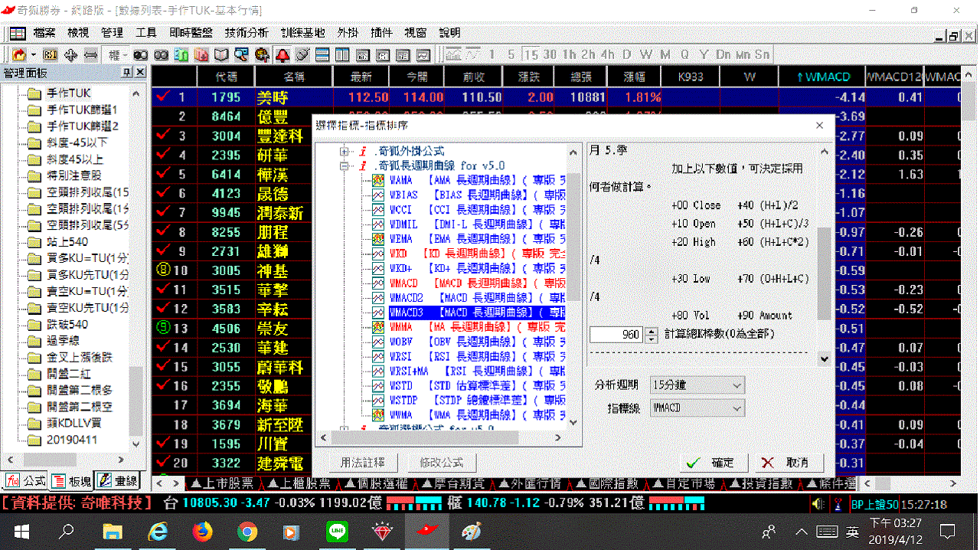Viewport: 980px width, 550px height.
Task: Open File Explorer from the taskbar
Action: 113,532
